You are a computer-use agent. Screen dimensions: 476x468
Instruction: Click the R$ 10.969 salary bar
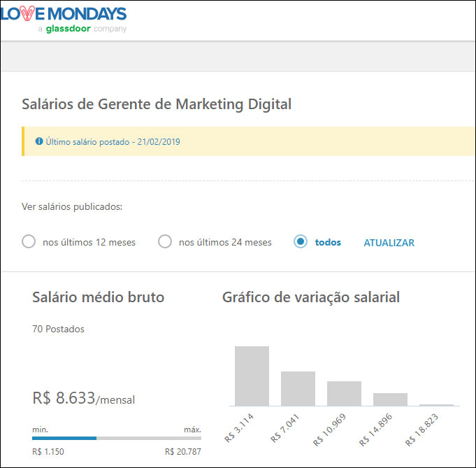pos(344,393)
